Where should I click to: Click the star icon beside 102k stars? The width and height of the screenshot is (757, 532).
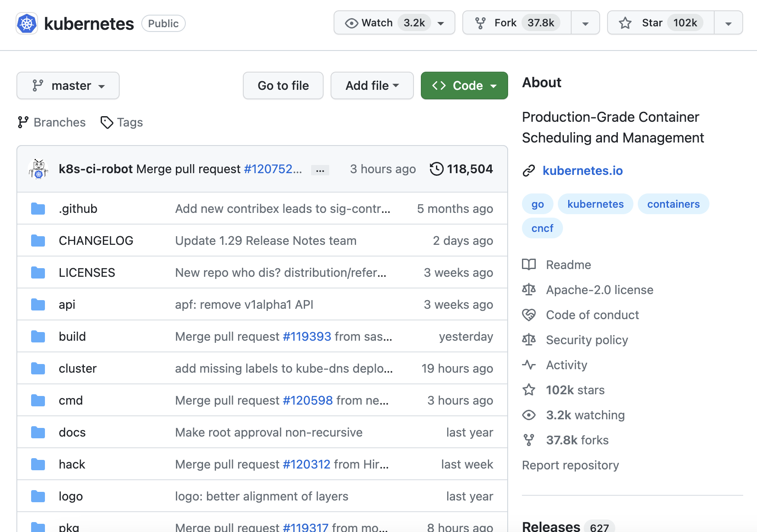529,390
